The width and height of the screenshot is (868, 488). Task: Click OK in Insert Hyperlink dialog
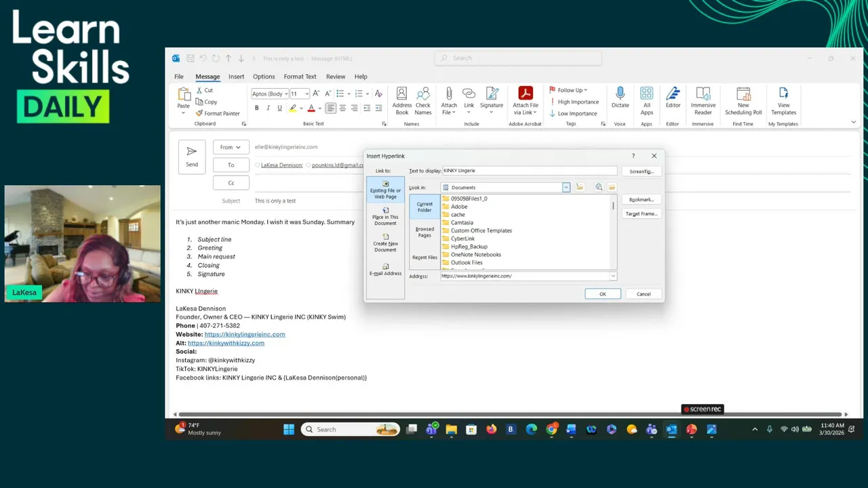(602, 294)
